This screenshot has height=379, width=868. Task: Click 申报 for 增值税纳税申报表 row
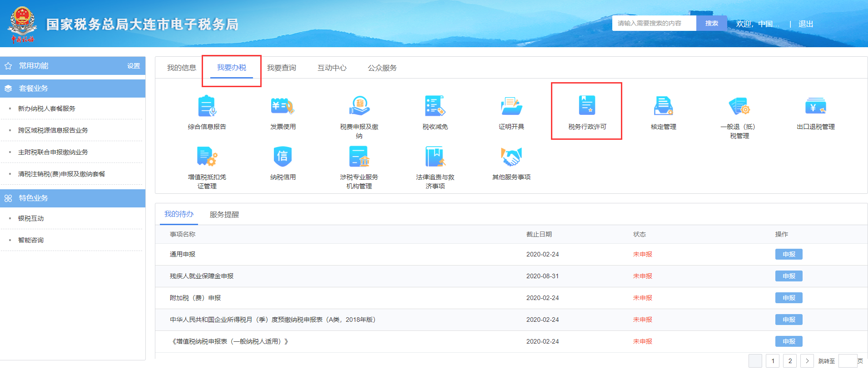(789, 341)
